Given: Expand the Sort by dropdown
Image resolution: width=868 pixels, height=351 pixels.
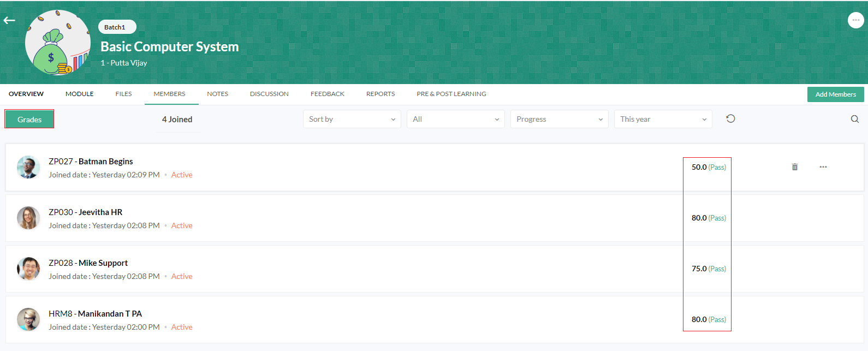Looking at the screenshot, I should click(352, 119).
